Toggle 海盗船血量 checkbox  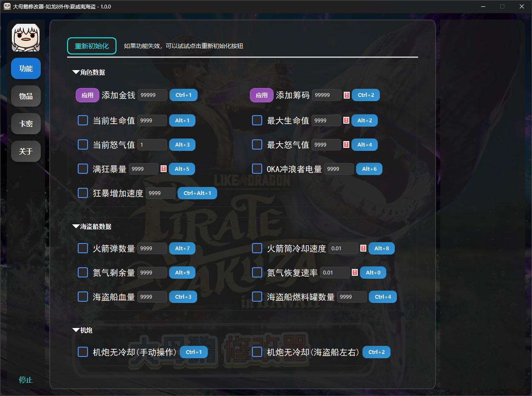pyautogui.click(x=83, y=297)
